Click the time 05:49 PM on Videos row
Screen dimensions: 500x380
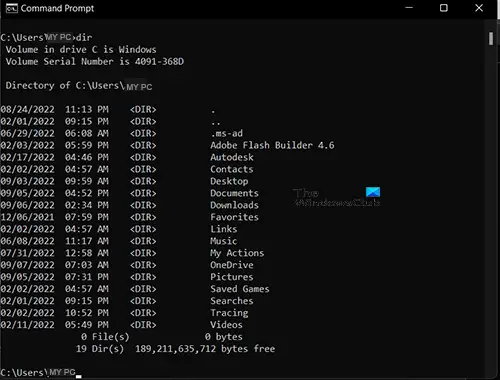87,325
